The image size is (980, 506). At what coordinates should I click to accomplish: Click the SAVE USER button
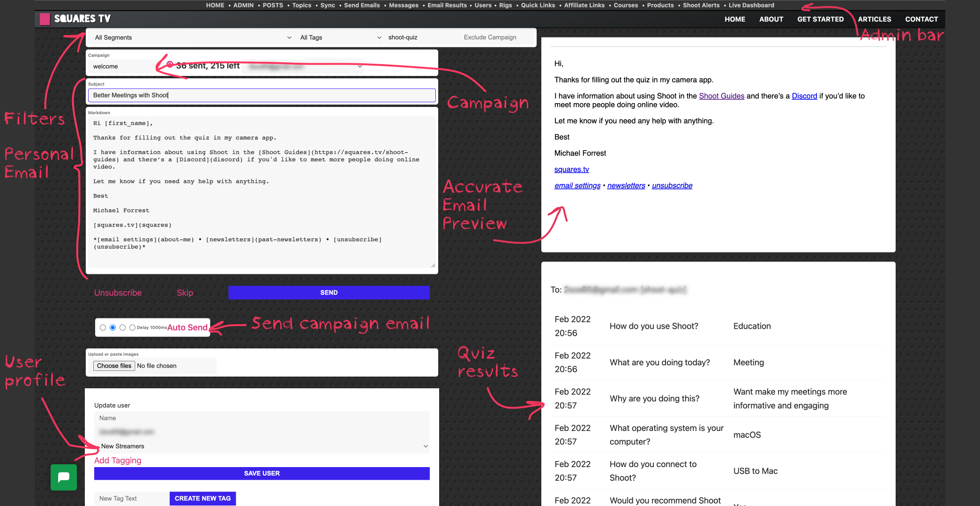(x=262, y=474)
